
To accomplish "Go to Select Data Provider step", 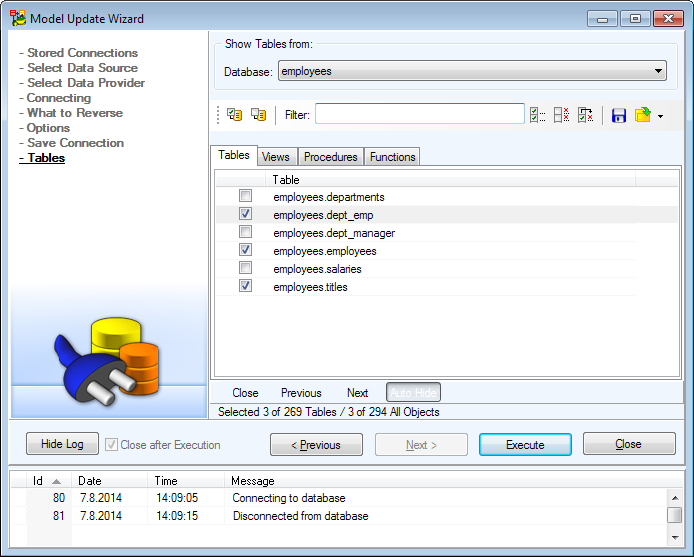I will click(86, 83).
